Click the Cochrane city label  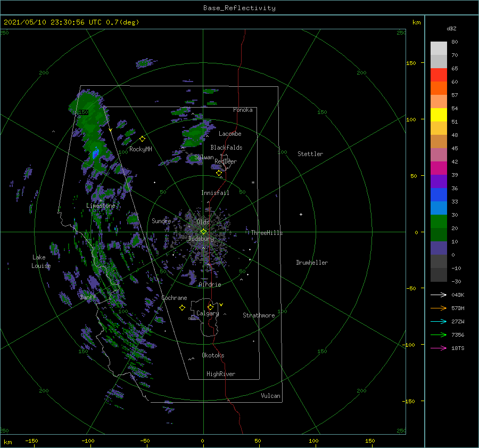tap(174, 298)
